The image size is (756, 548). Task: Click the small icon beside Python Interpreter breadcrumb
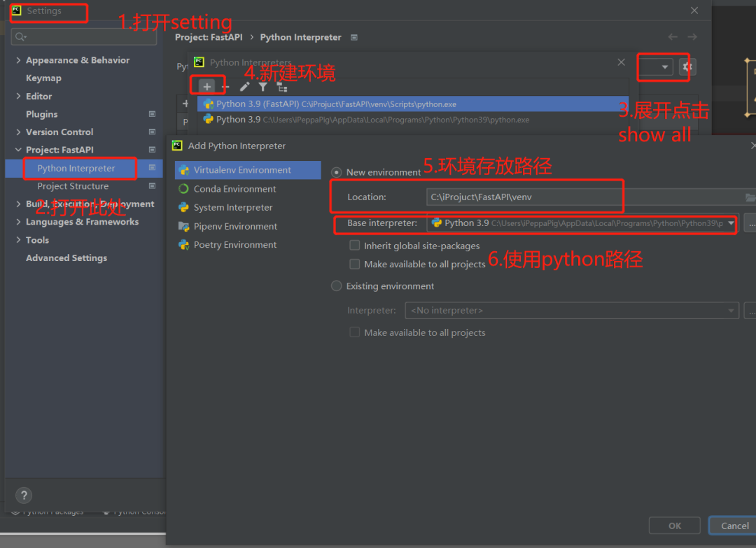(354, 38)
